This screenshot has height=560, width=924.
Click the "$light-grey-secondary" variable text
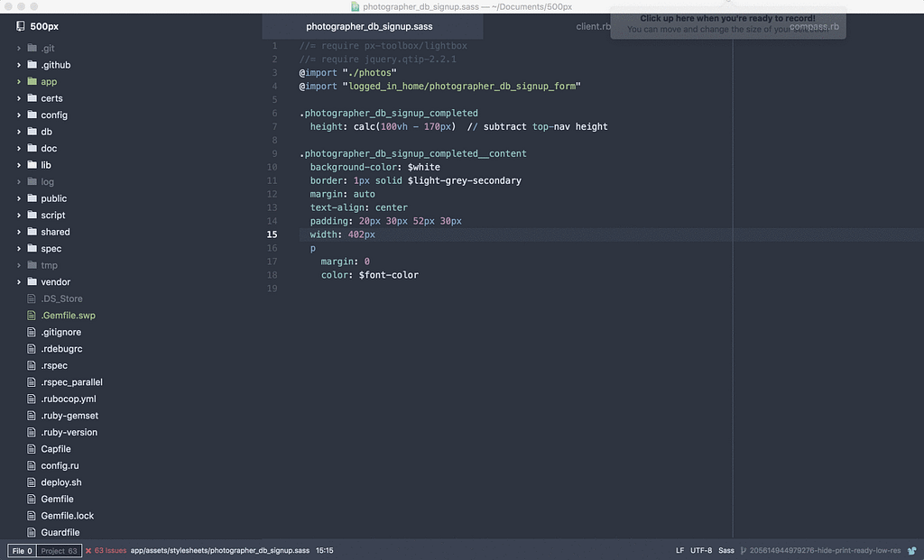coord(465,180)
